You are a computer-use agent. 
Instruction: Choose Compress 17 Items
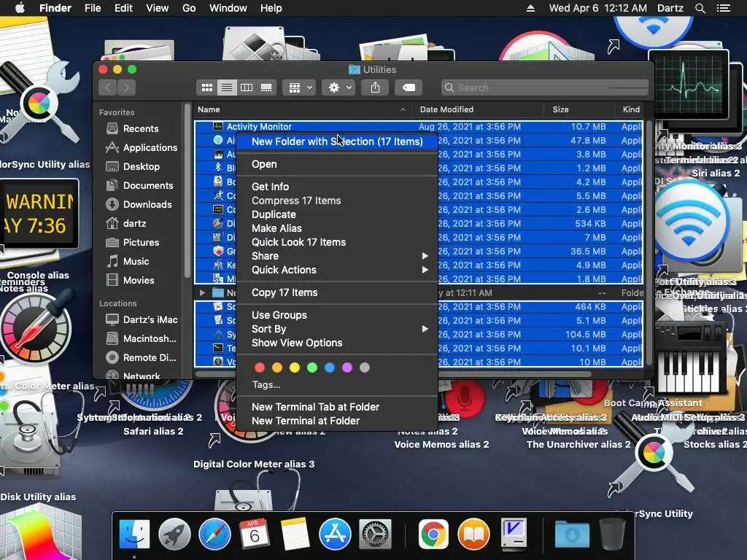click(337, 201)
